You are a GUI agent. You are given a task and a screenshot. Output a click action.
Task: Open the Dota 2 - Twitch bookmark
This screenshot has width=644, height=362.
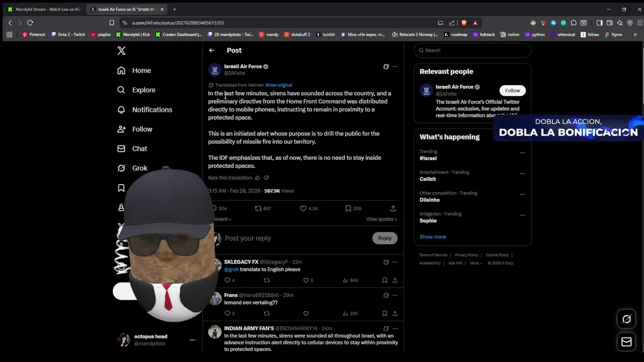coord(68,35)
